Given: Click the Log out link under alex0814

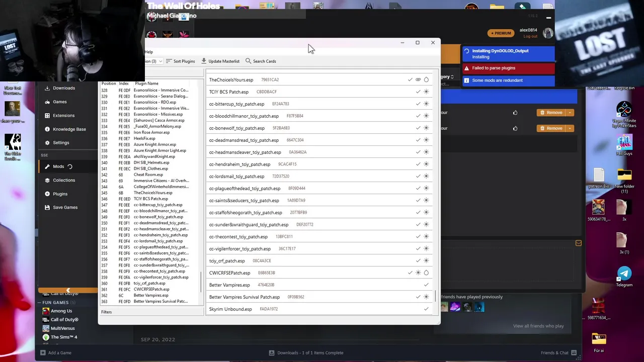Looking at the screenshot, I should pos(530,36).
